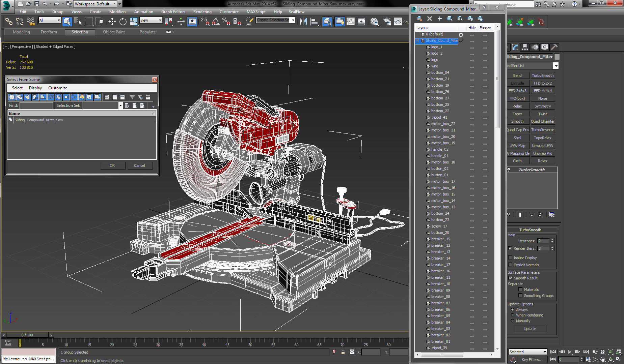The image size is (624, 364).
Task: Switch to the Object Paint ribbon tab
Action: click(114, 32)
